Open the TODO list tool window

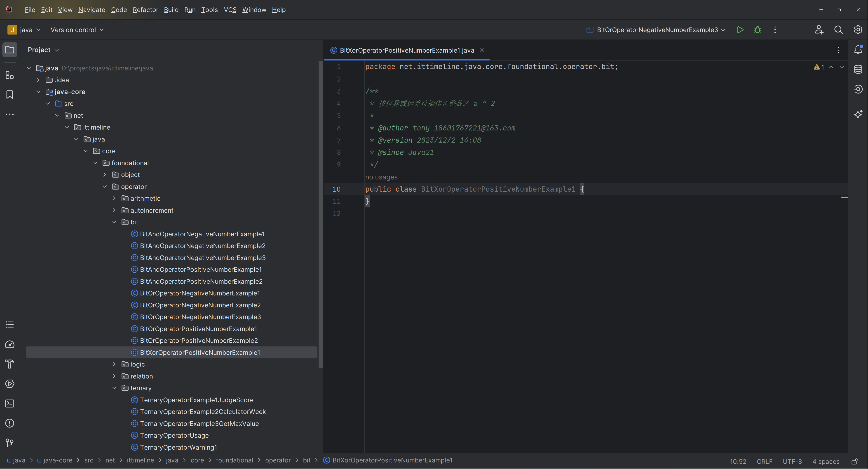coord(10,325)
